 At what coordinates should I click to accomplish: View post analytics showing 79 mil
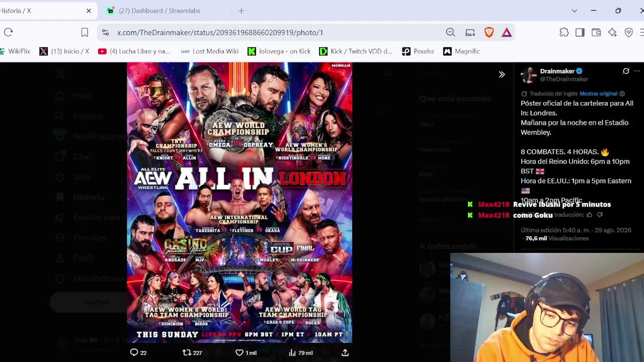[x=301, y=353]
